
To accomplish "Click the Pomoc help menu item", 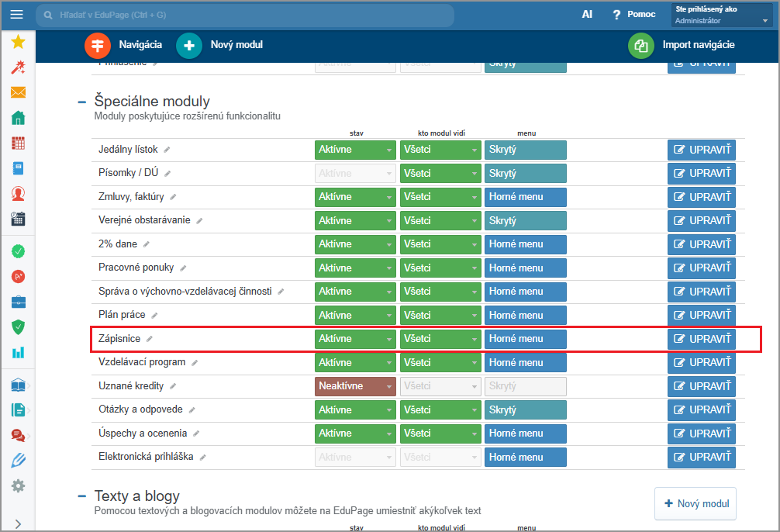I will (x=633, y=15).
